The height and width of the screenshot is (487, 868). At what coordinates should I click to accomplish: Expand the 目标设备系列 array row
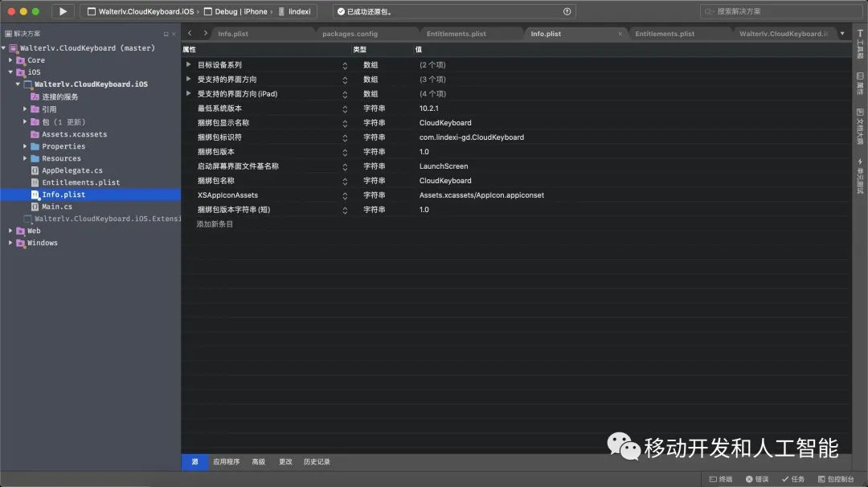point(189,65)
